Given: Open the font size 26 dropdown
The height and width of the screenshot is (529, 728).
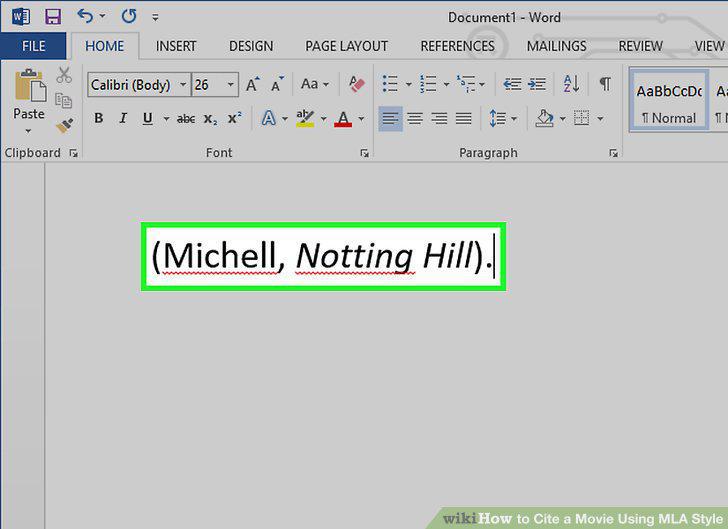Looking at the screenshot, I should coord(230,85).
